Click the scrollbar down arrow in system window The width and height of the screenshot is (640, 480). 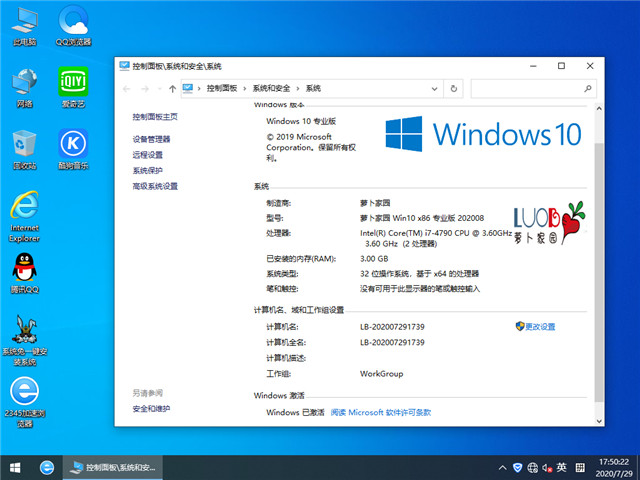click(599, 421)
